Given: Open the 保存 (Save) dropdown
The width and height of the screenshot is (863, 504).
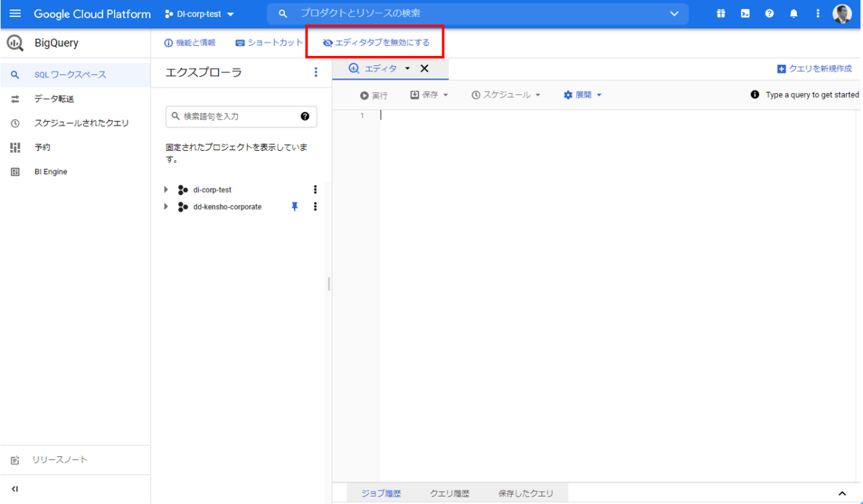Looking at the screenshot, I should 429,95.
